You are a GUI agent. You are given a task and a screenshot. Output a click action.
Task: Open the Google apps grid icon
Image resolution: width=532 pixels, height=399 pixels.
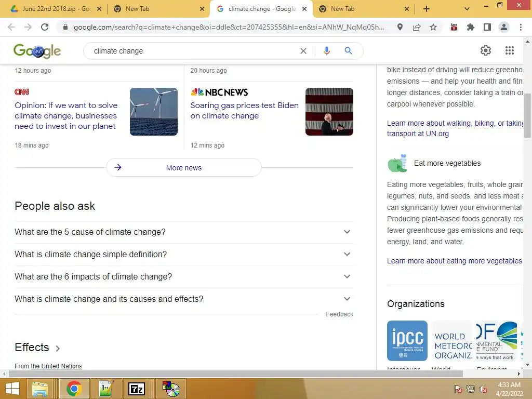[509, 50]
